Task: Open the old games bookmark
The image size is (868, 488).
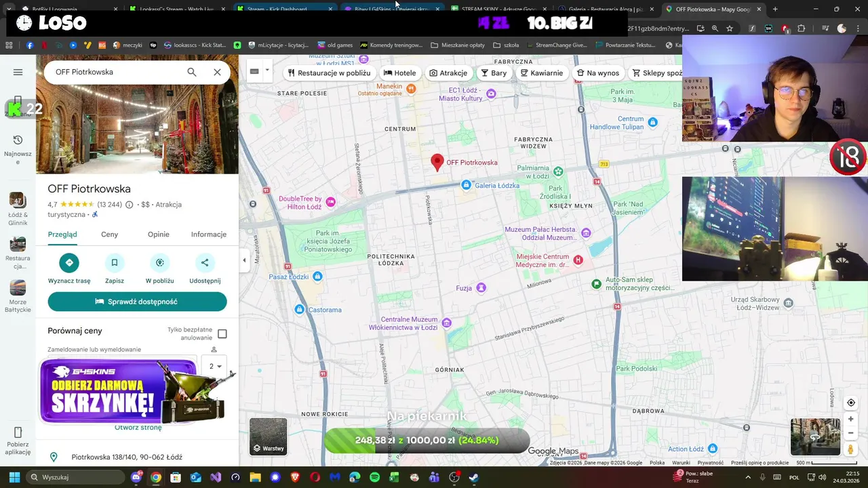Action: [335, 45]
